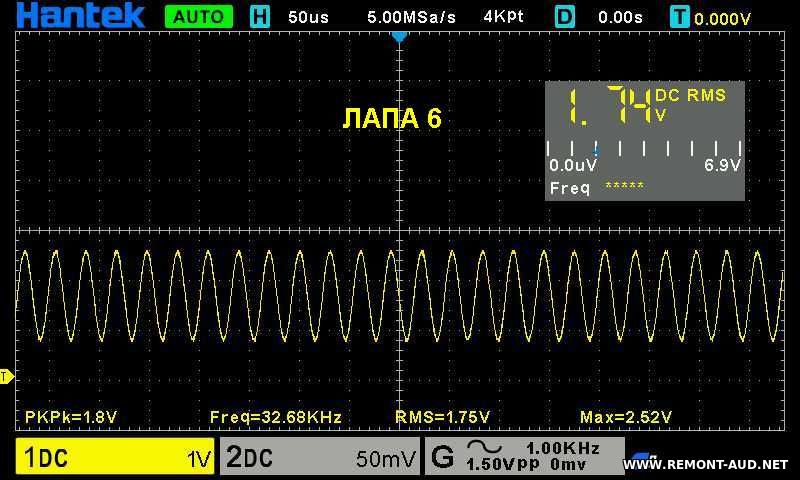Select the H horizontal timebase icon

(x=260, y=17)
